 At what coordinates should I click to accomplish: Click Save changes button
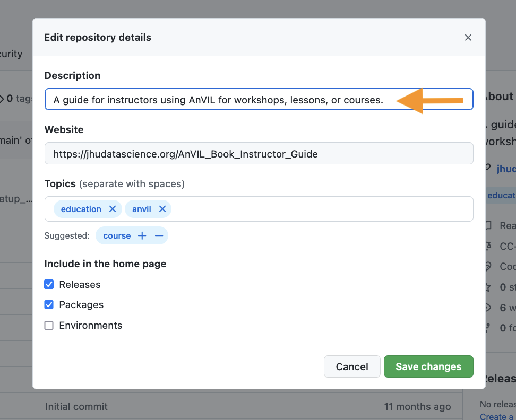[x=428, y=366]
